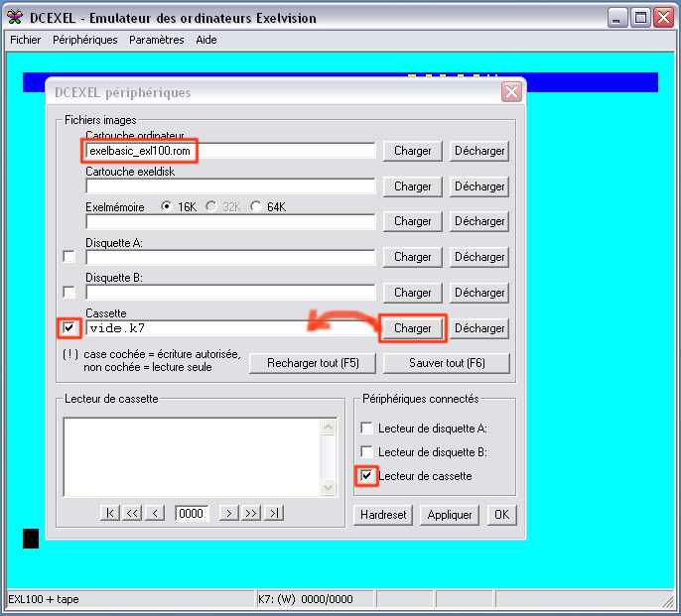Click the Exelmémoire file field
This screenshot has width=681, height=616.
pos(230,222)
